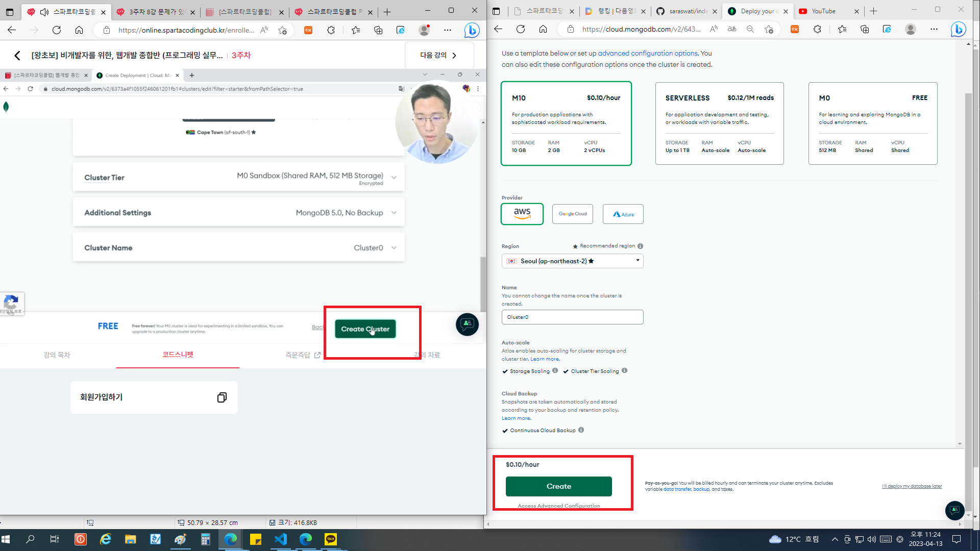Open the 강의 자료 tab
Viewport: 980px width, 551px height.
pos(427,355)
